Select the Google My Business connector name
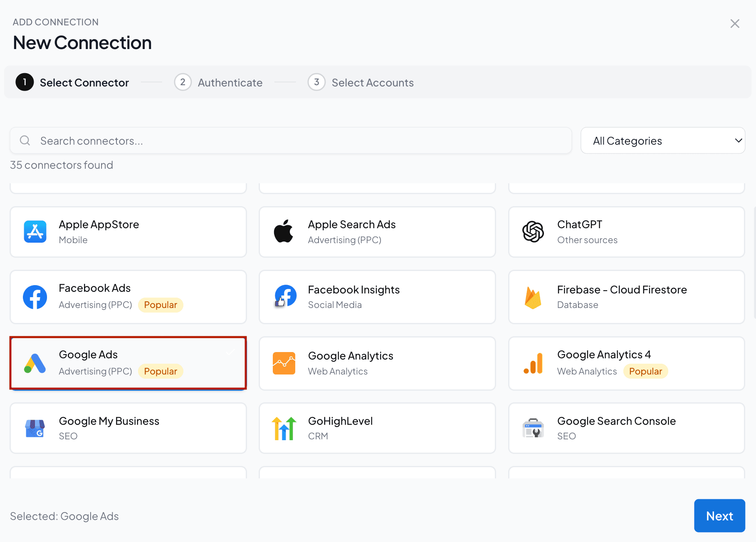Image resolution: width=756 pixels, height=542 pixels. [109, 421]
